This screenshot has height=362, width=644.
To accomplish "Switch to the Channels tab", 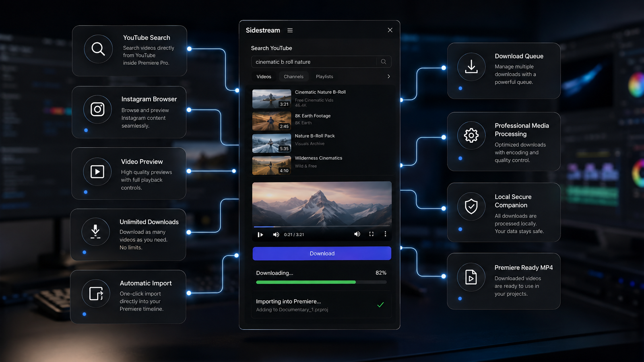I will click(293, 76).
